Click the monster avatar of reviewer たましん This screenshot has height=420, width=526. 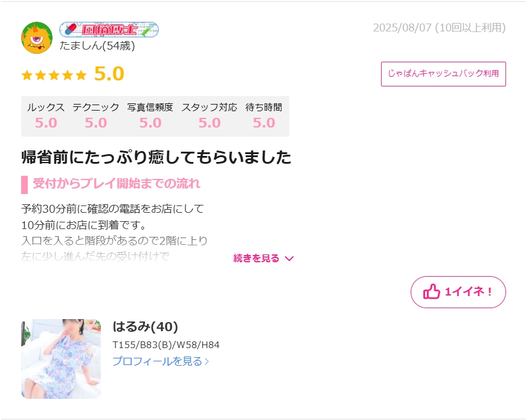[x=37, y=37]
